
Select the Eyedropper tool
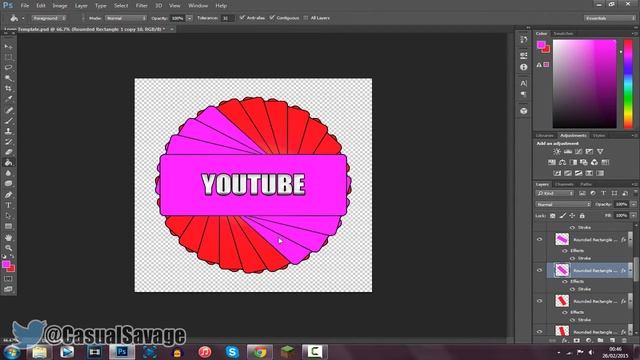pyautogui.click(x=8, y=99)
